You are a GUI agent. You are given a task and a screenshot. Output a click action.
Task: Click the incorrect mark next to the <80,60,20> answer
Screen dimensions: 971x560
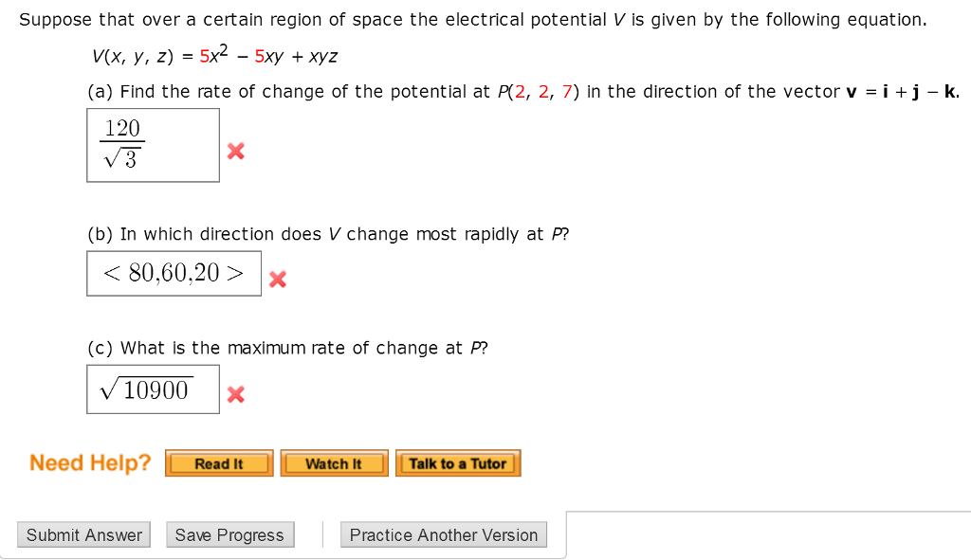tap(278, 279)
